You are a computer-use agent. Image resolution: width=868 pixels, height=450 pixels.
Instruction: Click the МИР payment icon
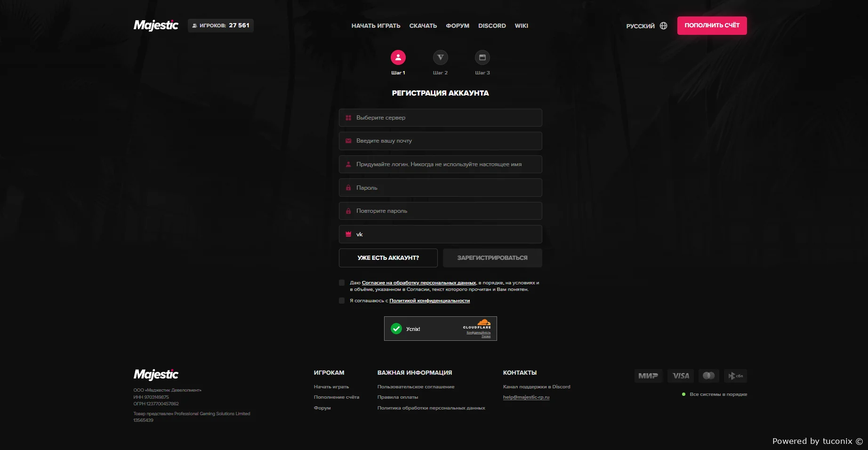point(648,376)
